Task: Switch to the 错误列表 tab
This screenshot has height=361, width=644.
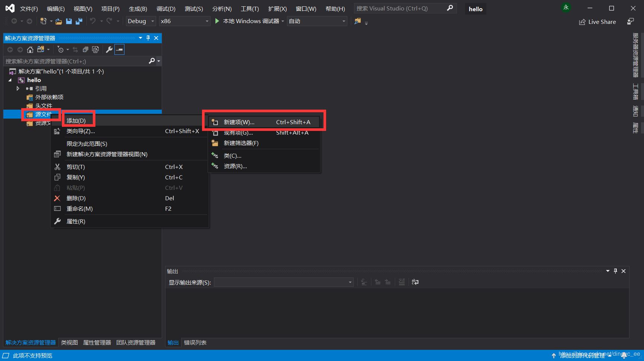Action: pos(195,342)
